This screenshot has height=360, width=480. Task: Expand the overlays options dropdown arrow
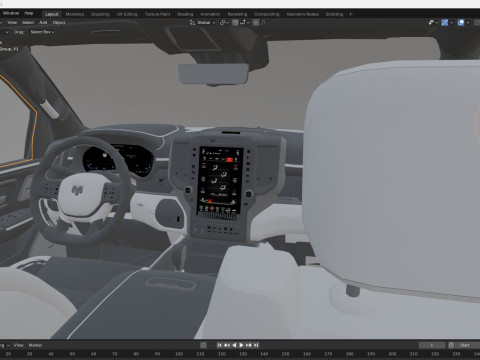coord(468,23)
